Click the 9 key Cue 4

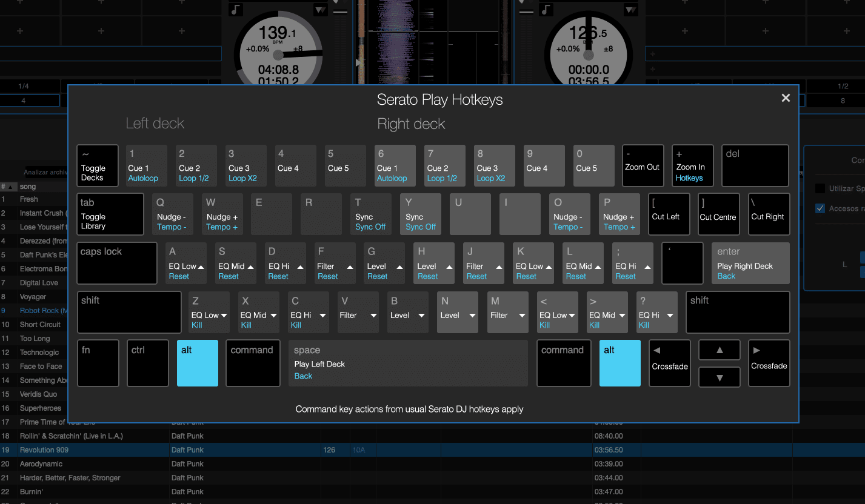pyautogui.click(x=544, y=165)
